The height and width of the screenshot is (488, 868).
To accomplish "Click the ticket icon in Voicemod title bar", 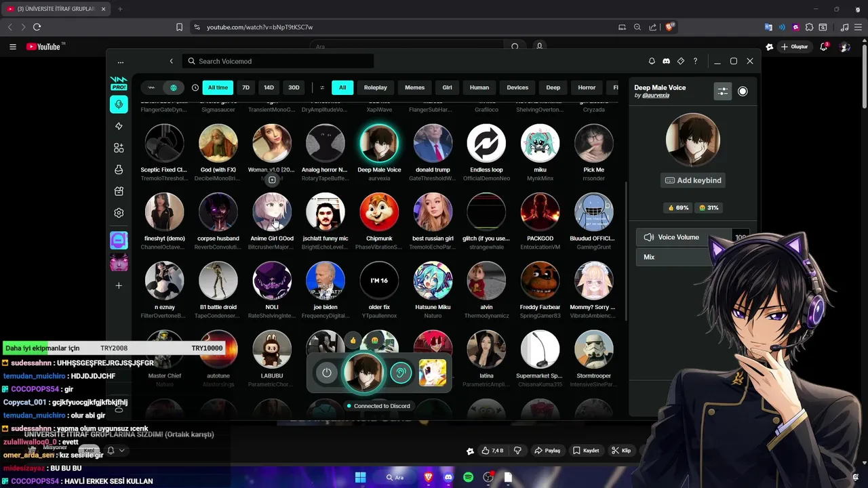I will pyautogui.click(x=681, y=61).
